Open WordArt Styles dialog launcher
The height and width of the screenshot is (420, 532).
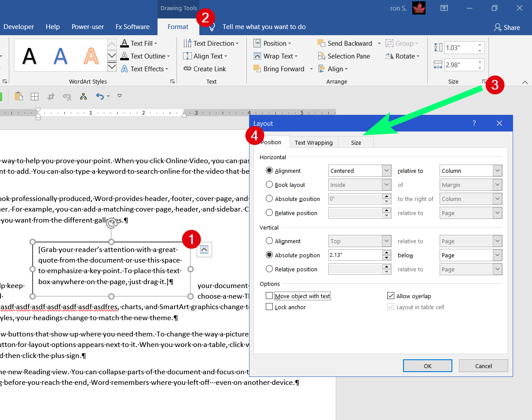coord(172,81)
